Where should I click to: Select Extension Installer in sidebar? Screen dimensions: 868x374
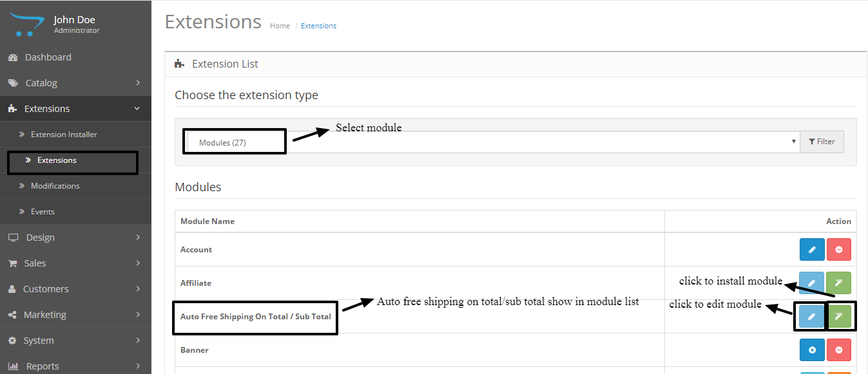(64, 135)
